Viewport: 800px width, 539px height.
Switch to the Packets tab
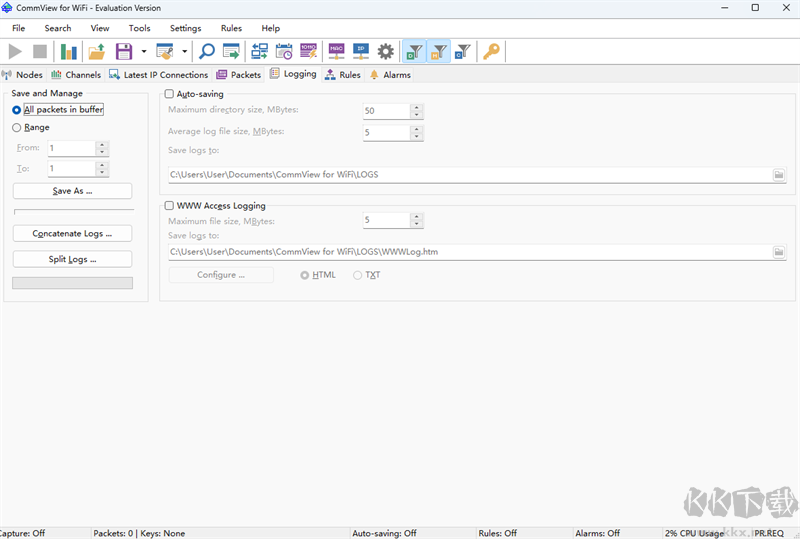pos(239,75)
